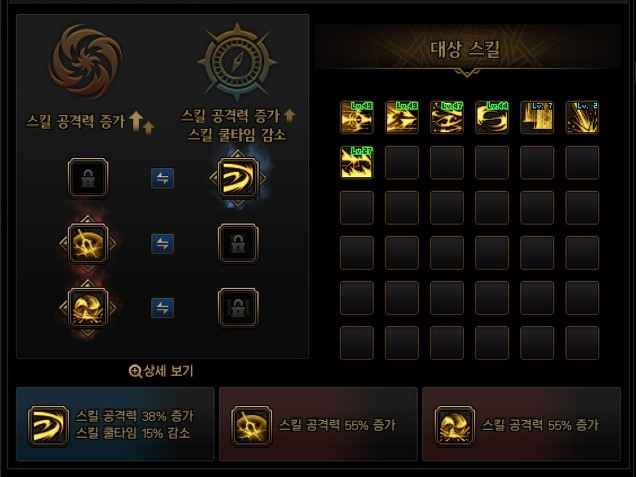Click the glowing blue slash skill slot
636x477 pixels.
coord(238,178)
